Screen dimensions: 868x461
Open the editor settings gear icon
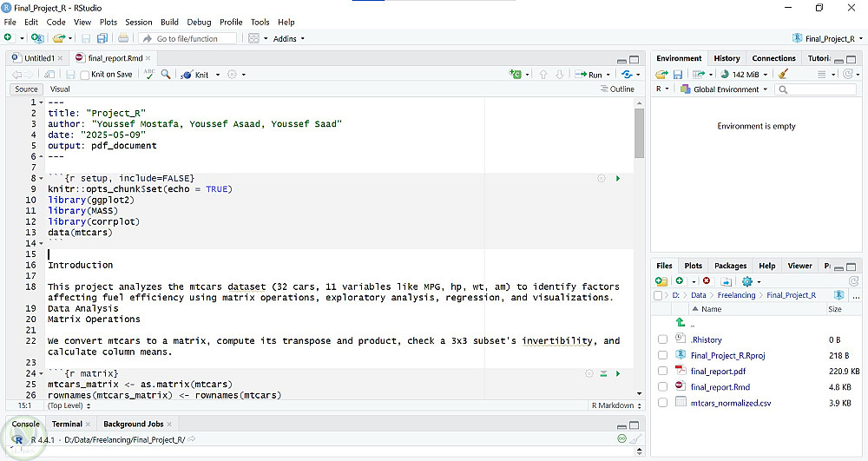point(232,74)
